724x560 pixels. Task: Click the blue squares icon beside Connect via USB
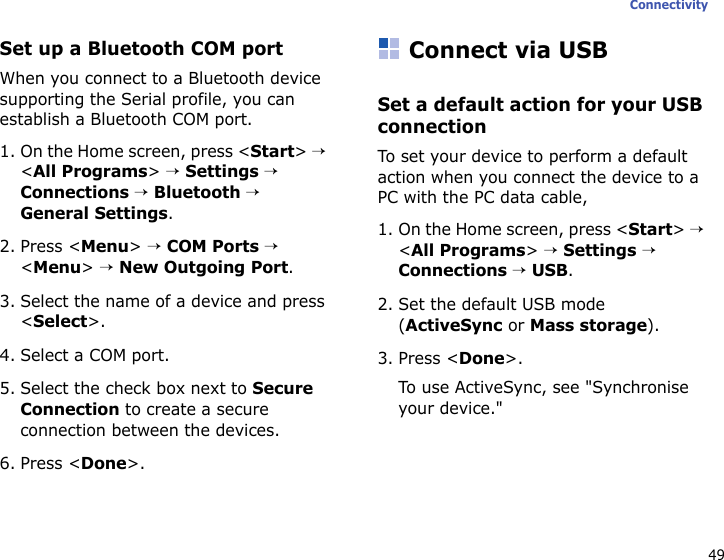coord(389,49)
